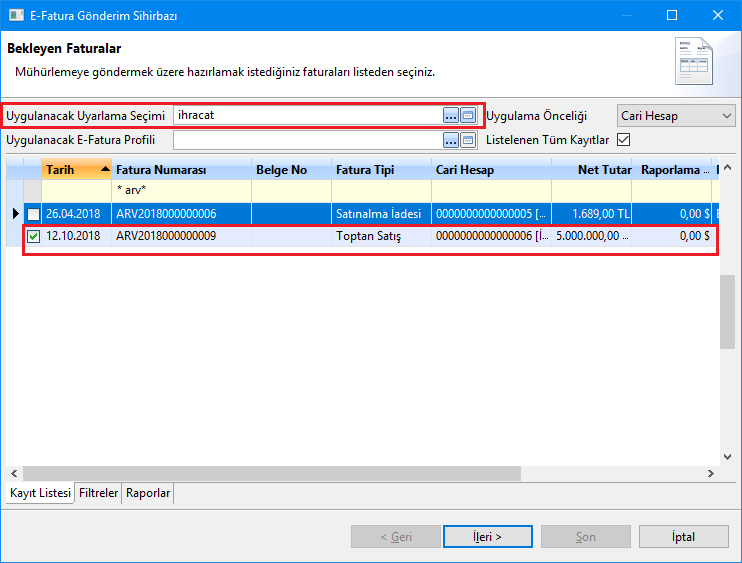Image resolution: width=742 pixels, height=563 pixels.
Task: Click the invoice document icon in header
Action: (x=695, y=61)
